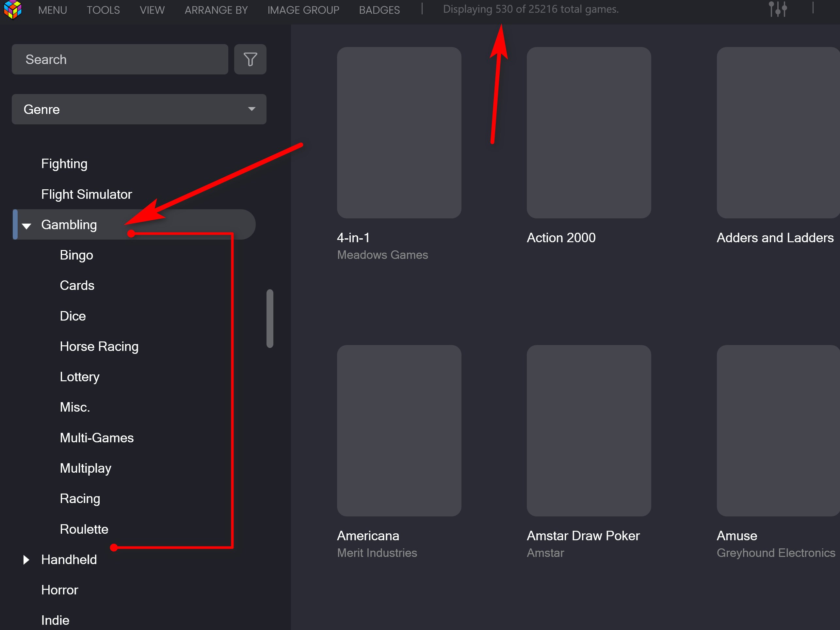Viewport: 840px width, 630px height.
Task: Select the Action 2000 game box art
Action: pyautogui.click(x=589, y=133)
